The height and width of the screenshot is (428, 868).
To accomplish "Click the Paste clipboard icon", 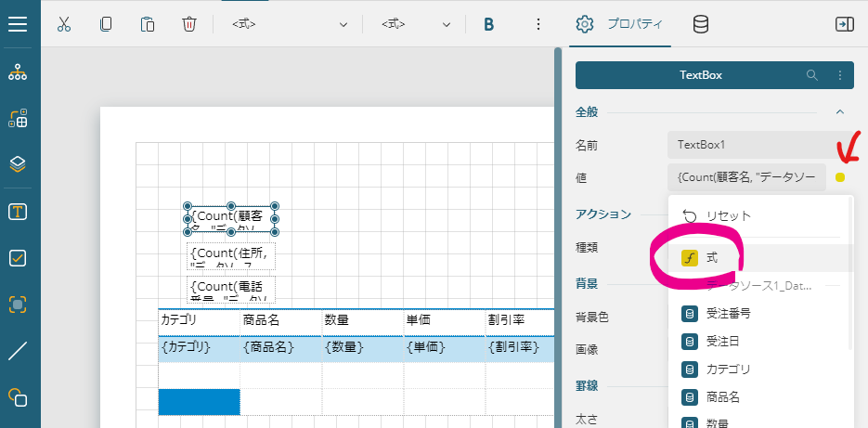I will click(148, 25).
